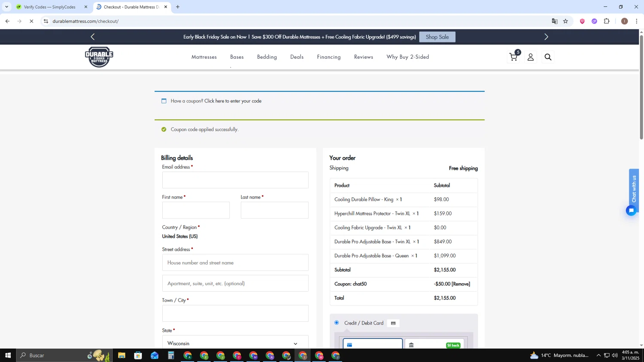
Task: Switch to Checkout - Durable Mattress tab
Action: [x=131, y=7]
